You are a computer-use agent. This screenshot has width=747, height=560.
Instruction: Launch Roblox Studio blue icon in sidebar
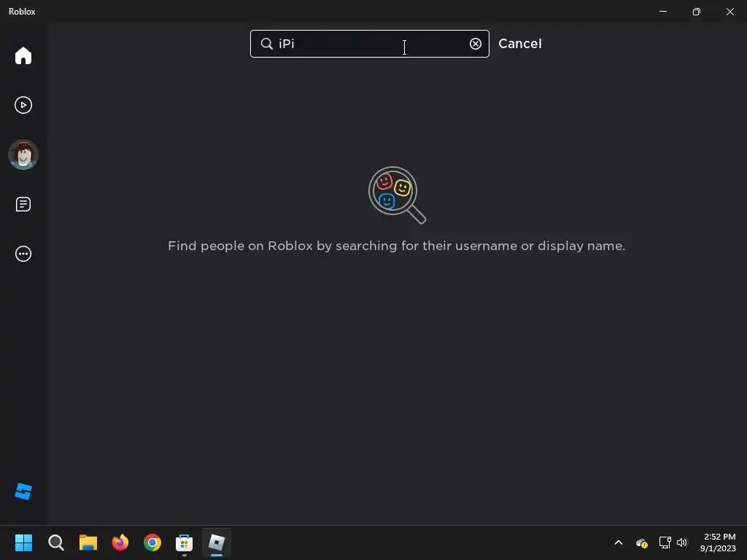(23, 491)
